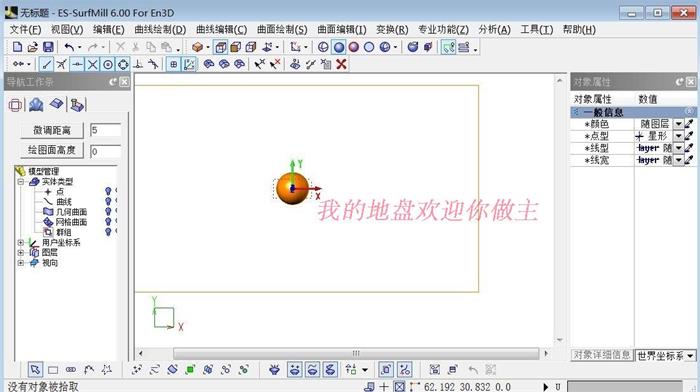Click the New file icon

[17, 47]
